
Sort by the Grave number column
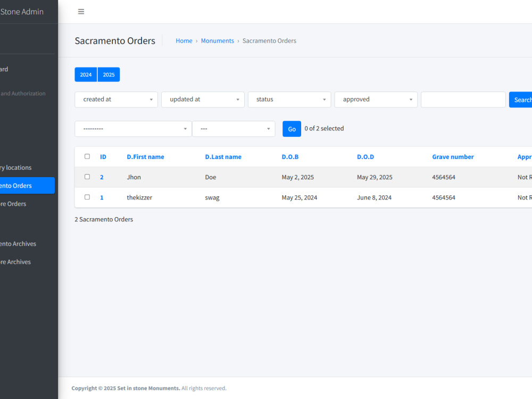453,157
